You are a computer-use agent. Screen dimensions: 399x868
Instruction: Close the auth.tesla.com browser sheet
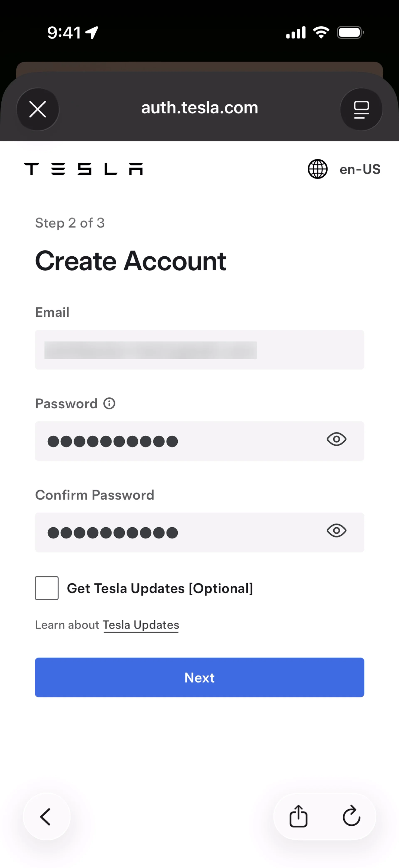(x=38, y=110)
